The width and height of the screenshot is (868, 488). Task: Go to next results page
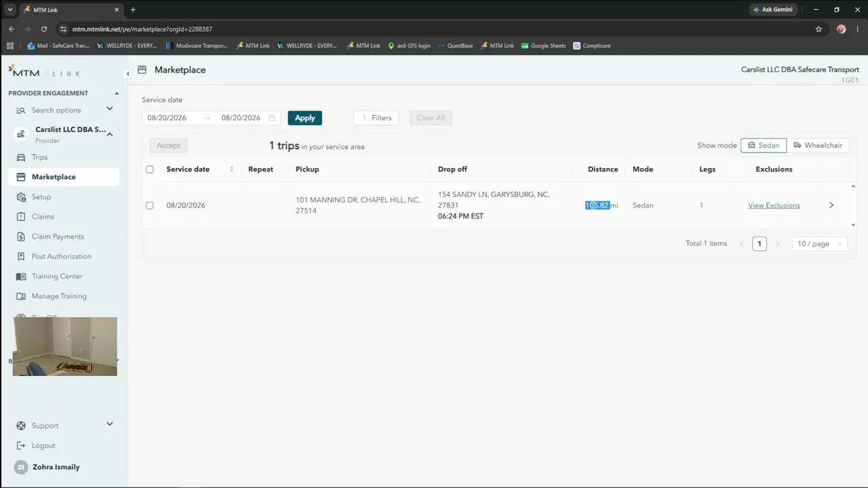(777, 244)
